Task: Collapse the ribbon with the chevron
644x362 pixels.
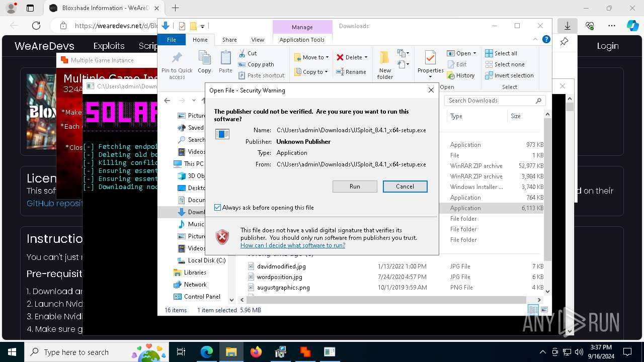Action: (x=536, y=39)
